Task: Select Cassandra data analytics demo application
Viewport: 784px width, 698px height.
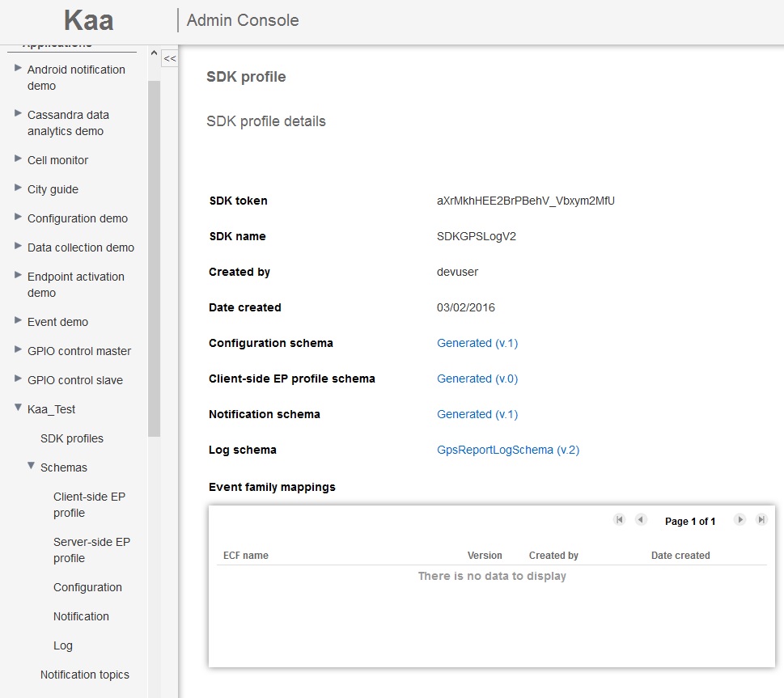Action: pos(68,123)
